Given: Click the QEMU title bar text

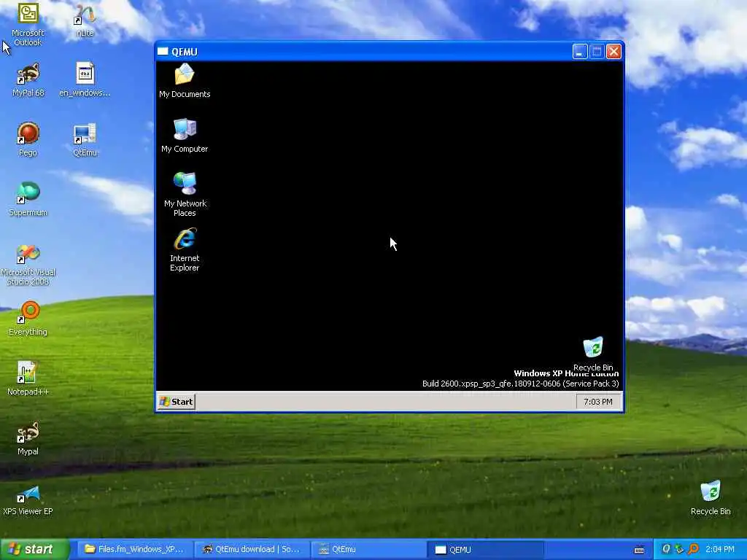Looking at the screenshot, I should [x=185, y=52].
